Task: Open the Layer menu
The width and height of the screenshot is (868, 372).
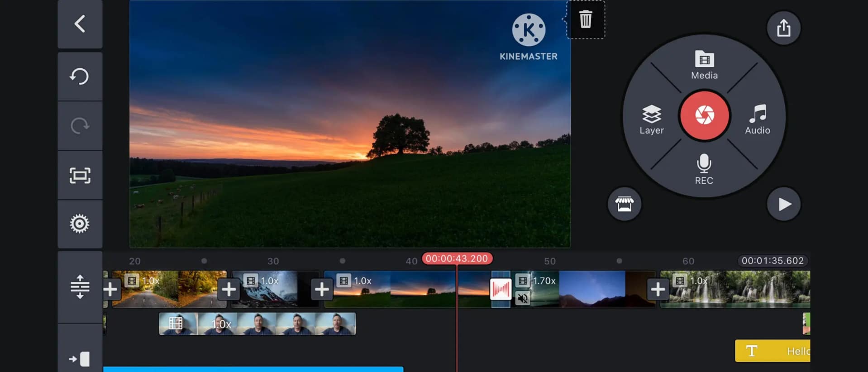Action: point(652,119)
